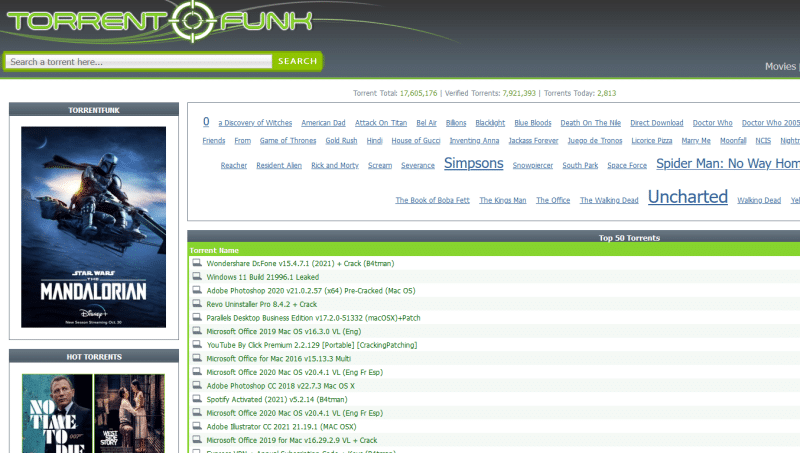Open Spotify Activated (2021) torrent link

coord(277,399)
